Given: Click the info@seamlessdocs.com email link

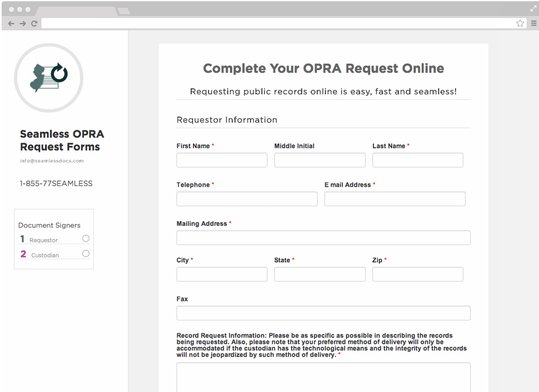Looking at the screenshot, I should tap(52, 161).
